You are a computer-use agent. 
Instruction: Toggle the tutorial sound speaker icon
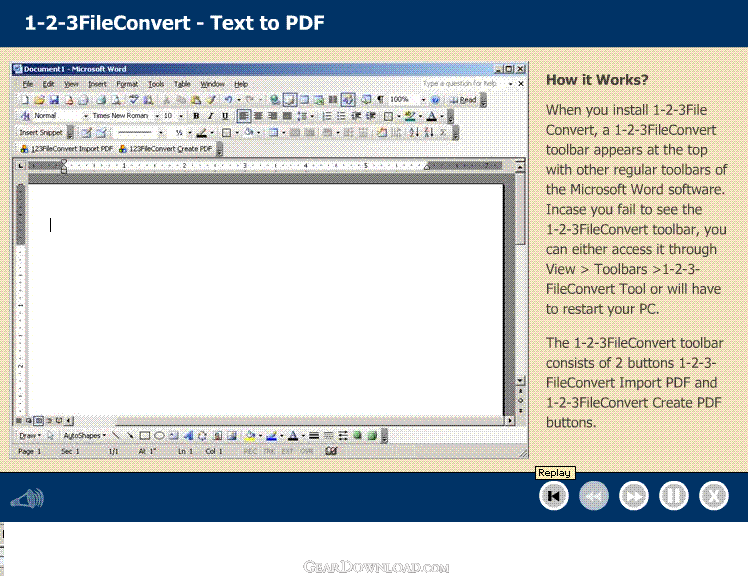(27, 499)
